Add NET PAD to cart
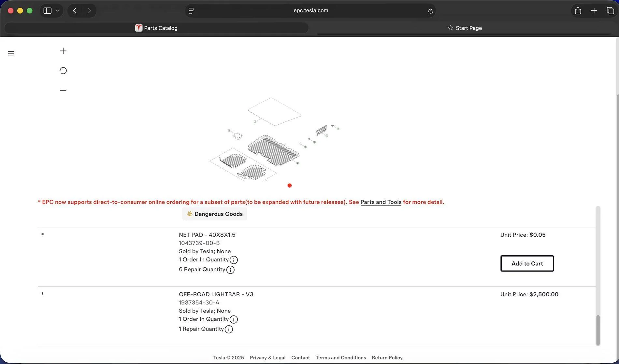Viewport: 619px width, 364px height. point(527,263)
